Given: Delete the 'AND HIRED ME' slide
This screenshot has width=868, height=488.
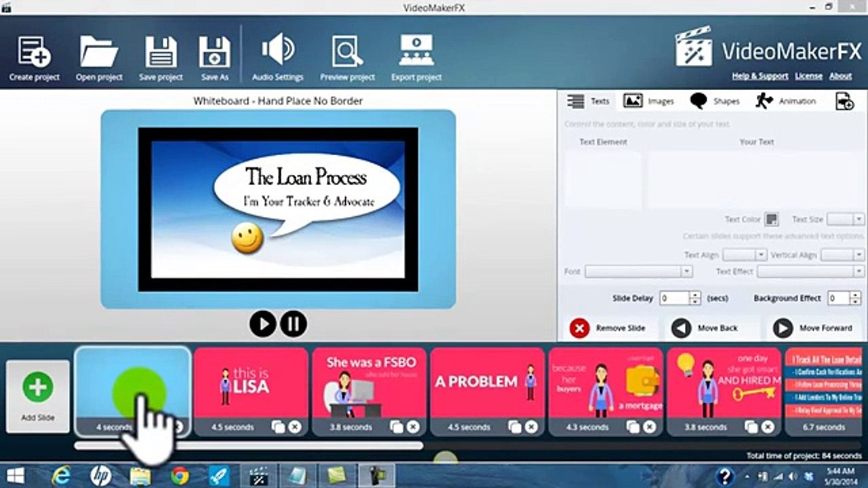Looking at the screenshot, I should click(768, 427).
